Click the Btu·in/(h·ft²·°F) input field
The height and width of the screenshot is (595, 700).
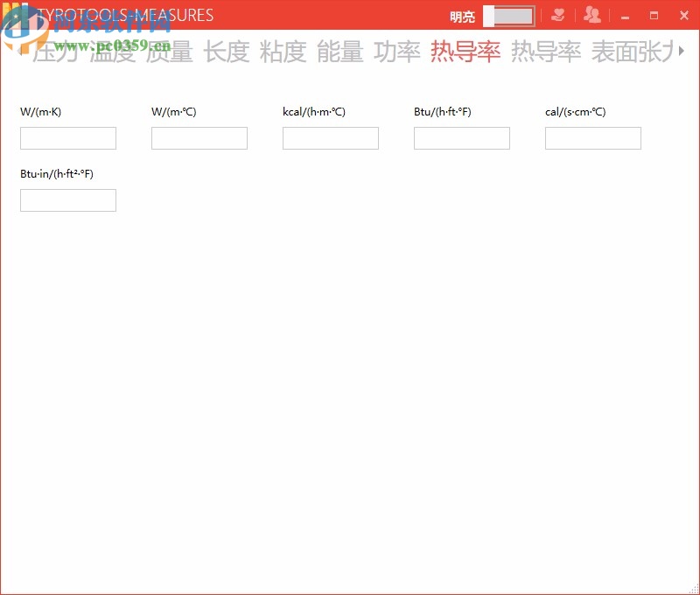67,199
